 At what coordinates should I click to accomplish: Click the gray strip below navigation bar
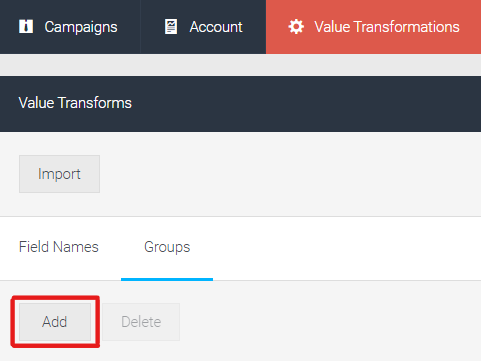[x=240, y=65]
